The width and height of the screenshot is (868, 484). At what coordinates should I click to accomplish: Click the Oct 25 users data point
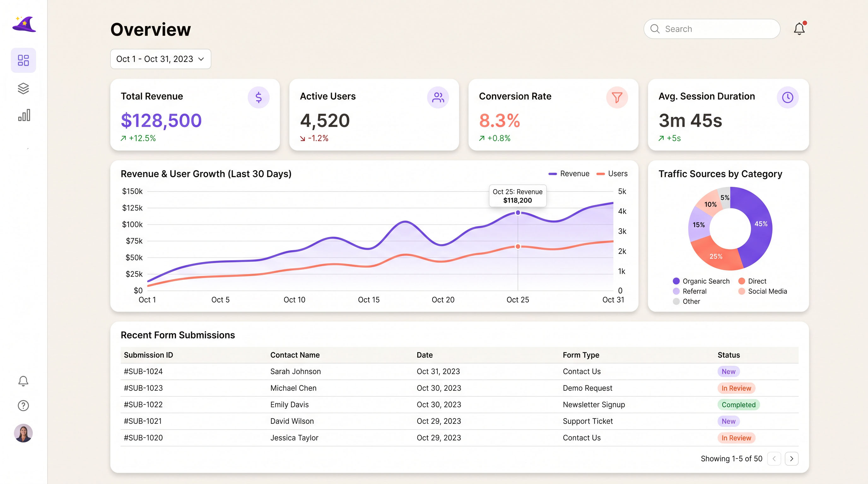(518, 246)
